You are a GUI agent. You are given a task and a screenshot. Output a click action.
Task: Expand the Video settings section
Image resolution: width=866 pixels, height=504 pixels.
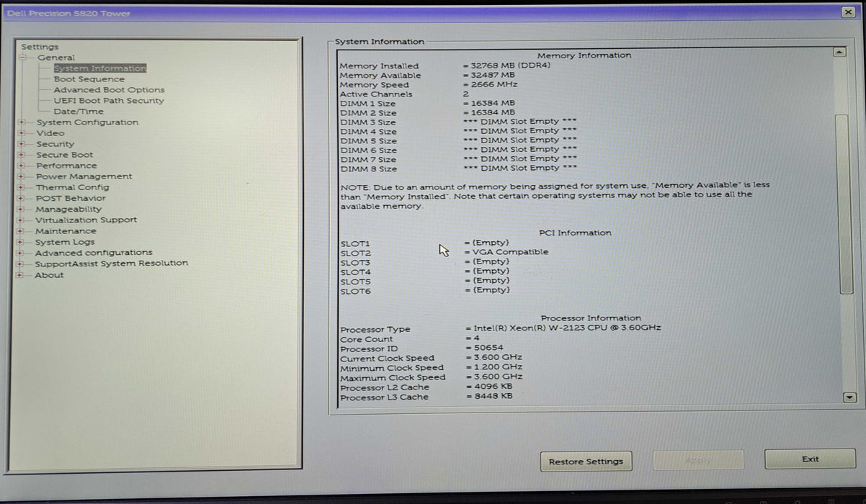click(22, 132)
